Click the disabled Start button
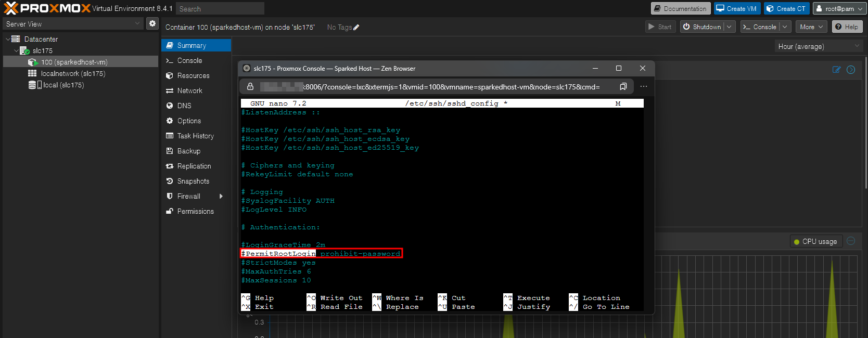The width and height of the screenshot is (868, 338). [660, 27]
